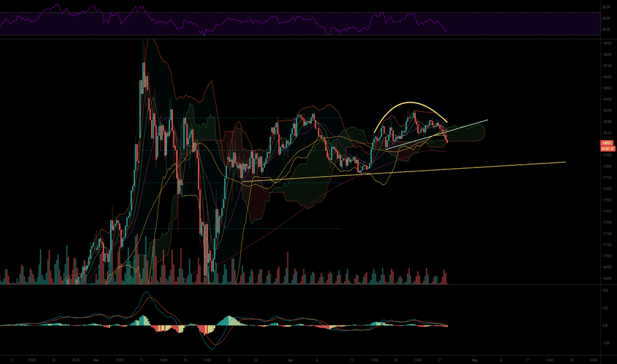
Task: Click the red current price label on the price axis
Action: click(607, 143)
